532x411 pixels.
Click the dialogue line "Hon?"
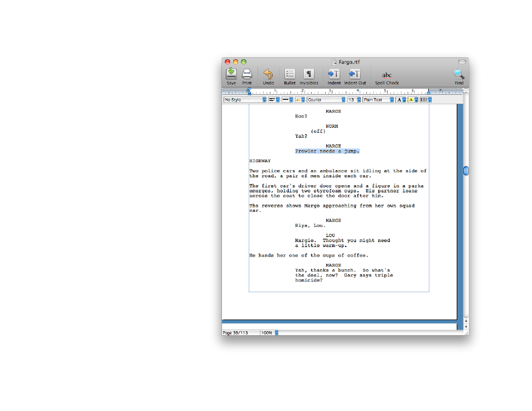tap(301, 116)
